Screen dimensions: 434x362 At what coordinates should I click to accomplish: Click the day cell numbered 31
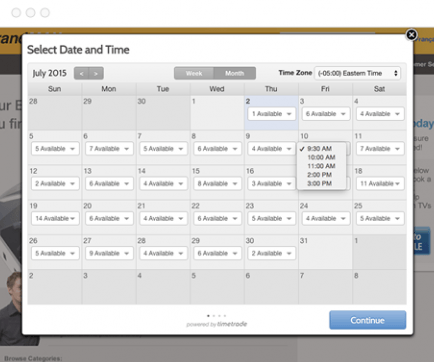coord(325,252)
